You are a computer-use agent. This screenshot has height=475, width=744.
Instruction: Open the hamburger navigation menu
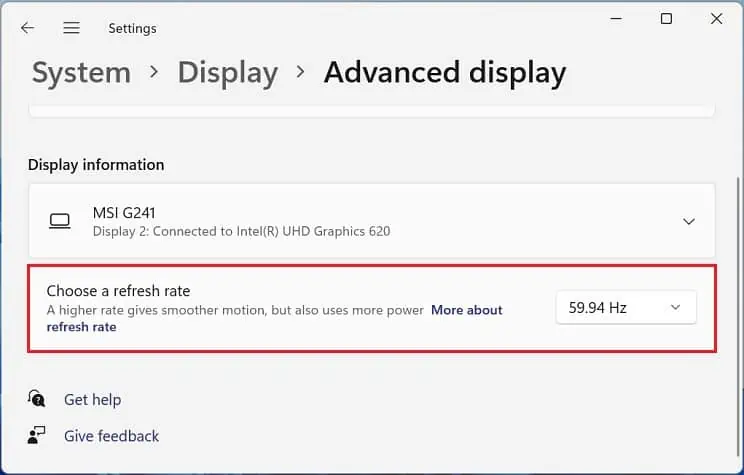[x=71, y=28]
